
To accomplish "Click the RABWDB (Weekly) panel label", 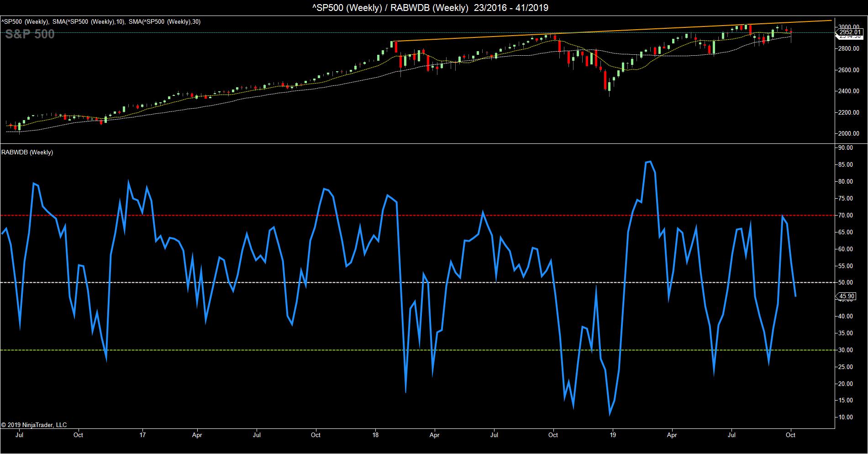I will pos(27,152).
